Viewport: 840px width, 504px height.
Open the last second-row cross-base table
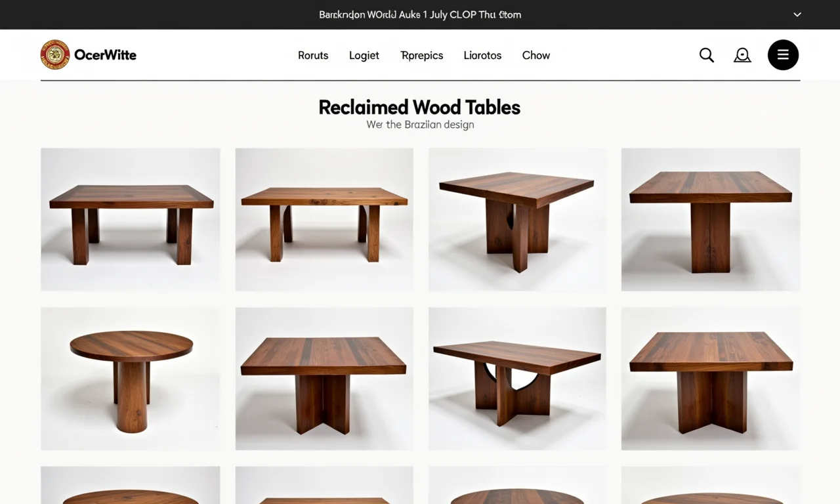tap(711, 379)
